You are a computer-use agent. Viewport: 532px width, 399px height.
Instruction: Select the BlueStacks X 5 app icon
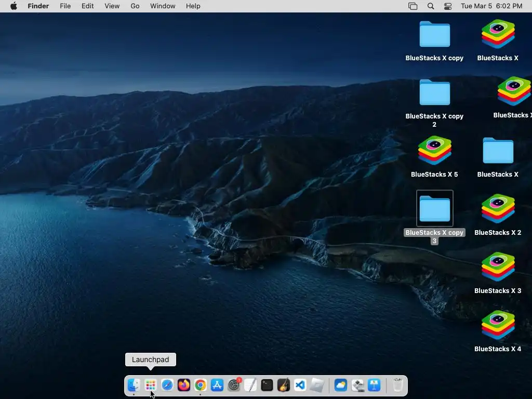(x=435, y=150)
